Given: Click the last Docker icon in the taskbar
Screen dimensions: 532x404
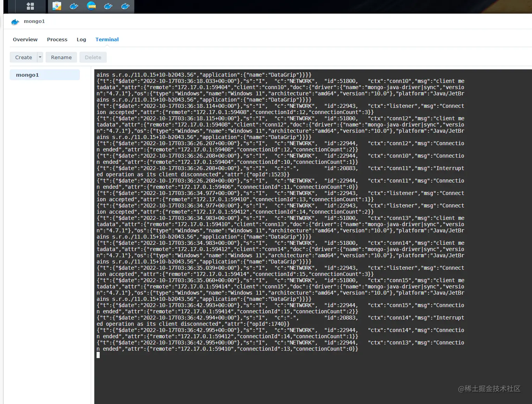Looking at the screenshot, I should 125,6.
